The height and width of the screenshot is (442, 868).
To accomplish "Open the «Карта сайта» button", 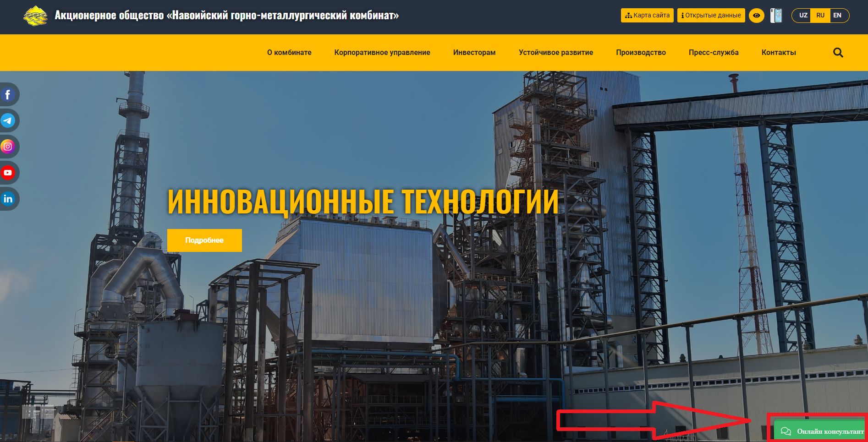I will click(647, 16).
